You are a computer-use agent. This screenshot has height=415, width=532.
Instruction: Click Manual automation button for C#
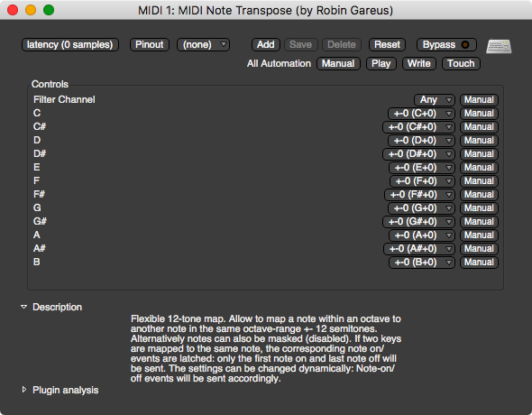(x=479, y=127)
